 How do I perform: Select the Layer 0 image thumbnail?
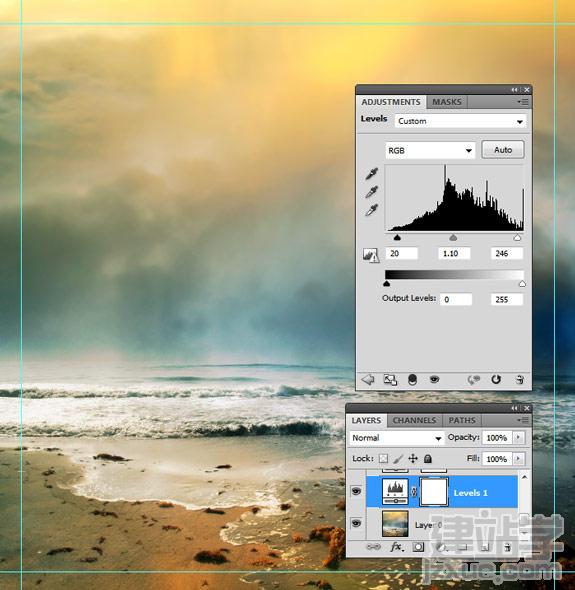(395, 523)
